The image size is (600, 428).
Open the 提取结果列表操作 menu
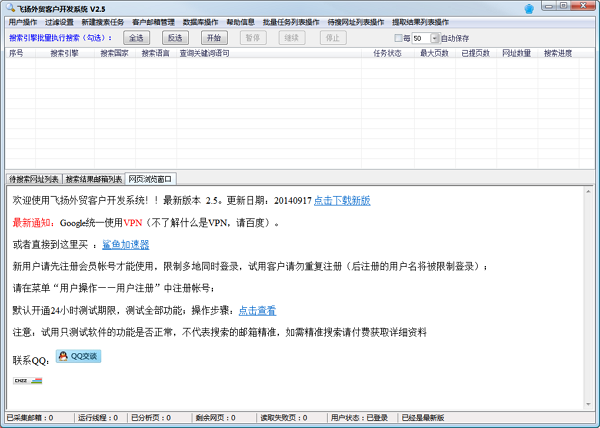[421, 22]
